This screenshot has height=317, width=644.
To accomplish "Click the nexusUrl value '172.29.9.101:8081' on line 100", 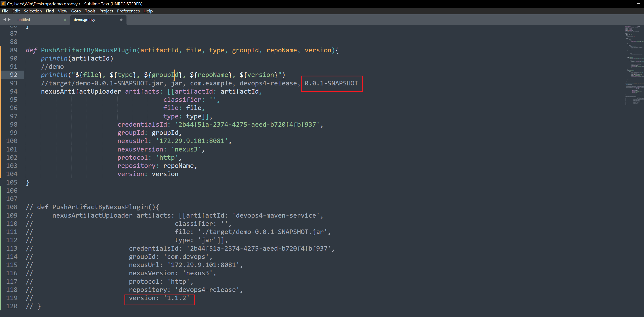I will pos(192,141).
